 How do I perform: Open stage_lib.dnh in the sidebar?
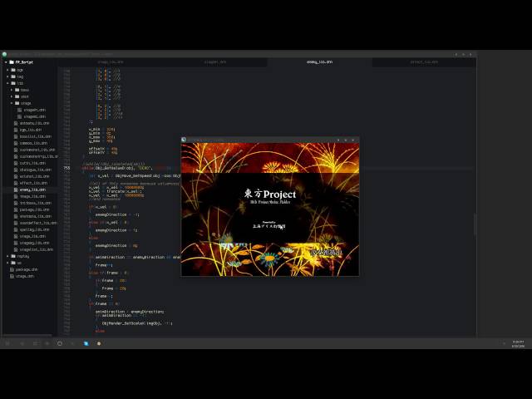(x=32, y=236)
